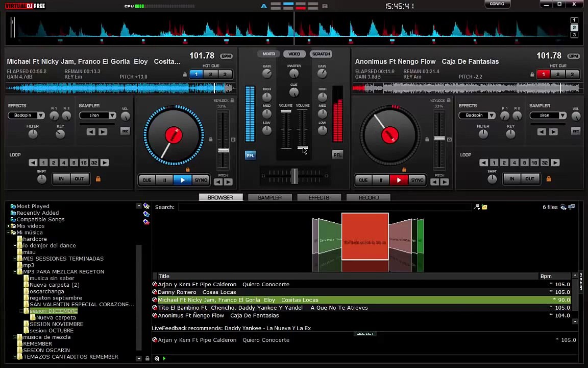
Task: Nudge left deck pitch down arrow
Action: point(218,182)
